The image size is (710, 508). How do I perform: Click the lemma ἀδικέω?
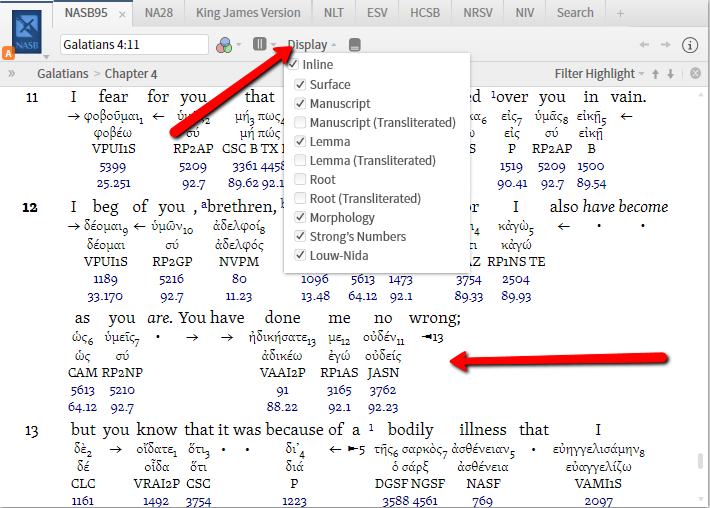pos(282,356)
